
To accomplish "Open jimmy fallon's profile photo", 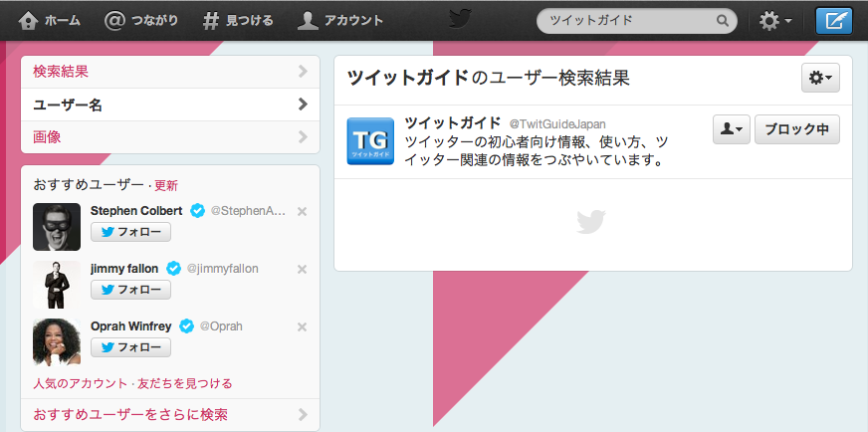I will click(57, 285).
